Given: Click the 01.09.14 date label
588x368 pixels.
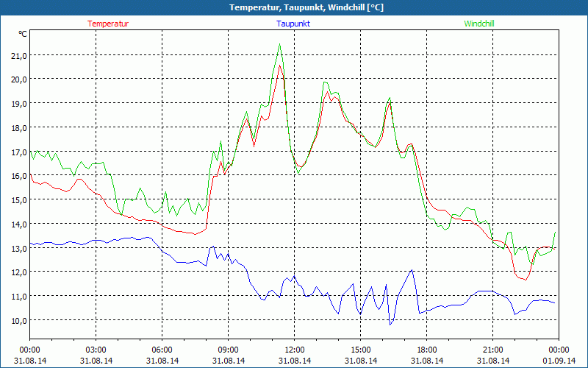Looking at the screenshot, I should [559, 361].
